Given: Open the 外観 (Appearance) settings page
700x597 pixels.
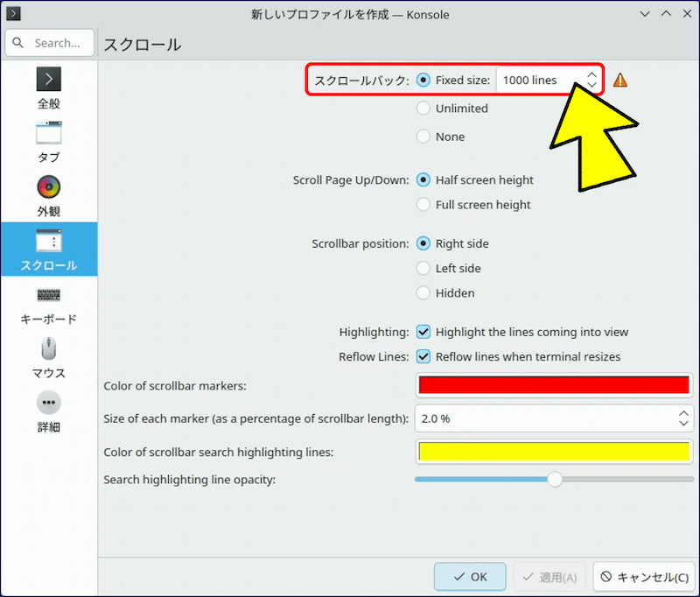Looking at the screenshot, I should tap(49, 196).
